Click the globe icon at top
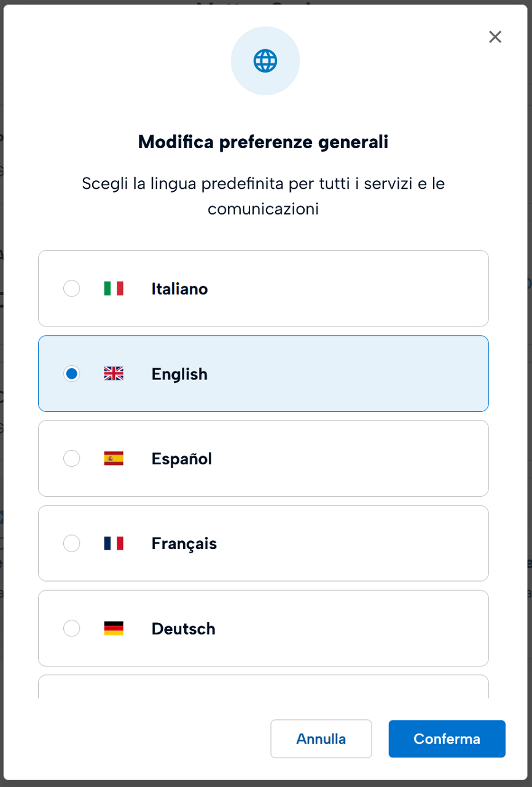This screenshot has width=532, height=787. pos(265,61)
